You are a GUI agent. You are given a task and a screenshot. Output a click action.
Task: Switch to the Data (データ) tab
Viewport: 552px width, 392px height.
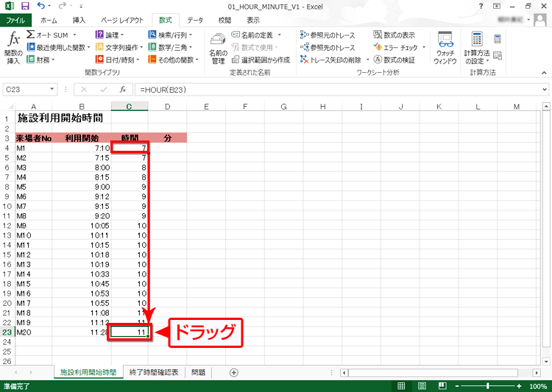click(195, 20)
